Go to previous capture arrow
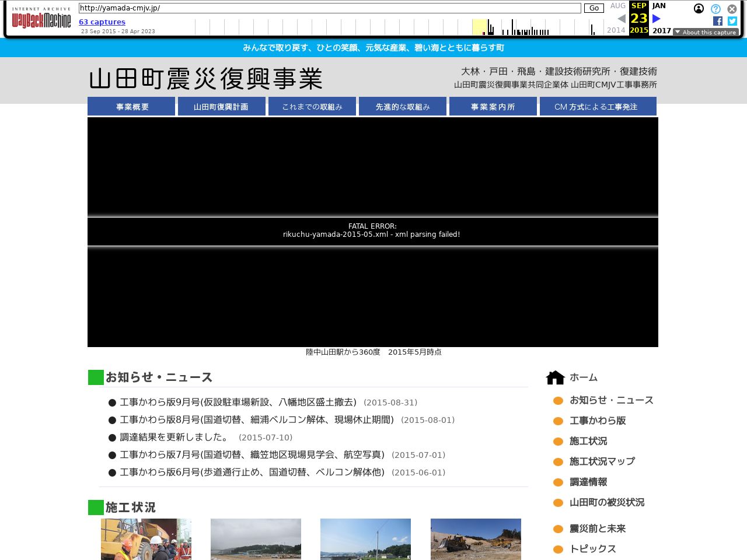 point(621,19)
